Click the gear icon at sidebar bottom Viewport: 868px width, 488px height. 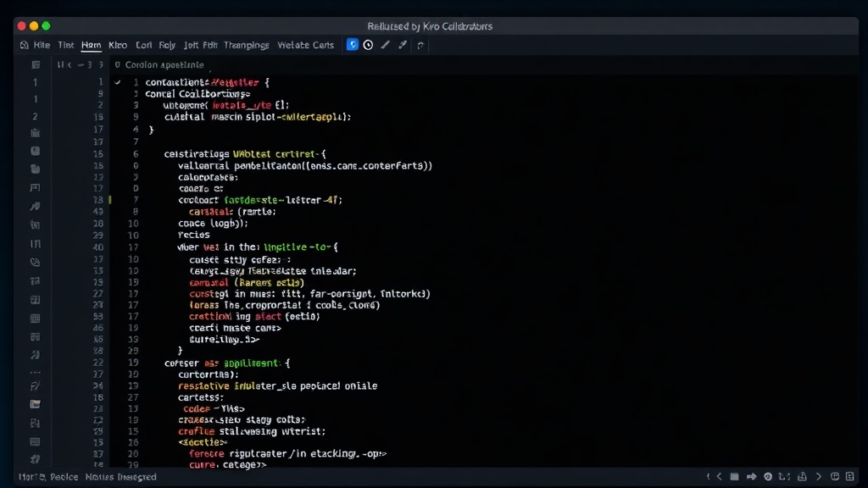[35, 459]
